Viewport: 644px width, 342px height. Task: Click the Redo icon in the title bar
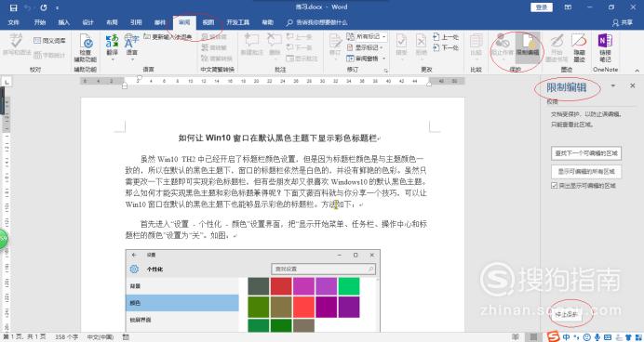[44, 7]
